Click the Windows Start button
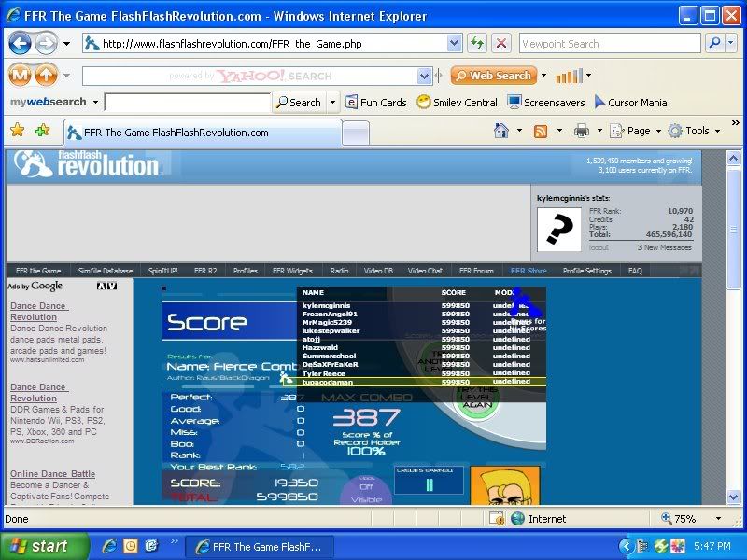 (38, 546)
